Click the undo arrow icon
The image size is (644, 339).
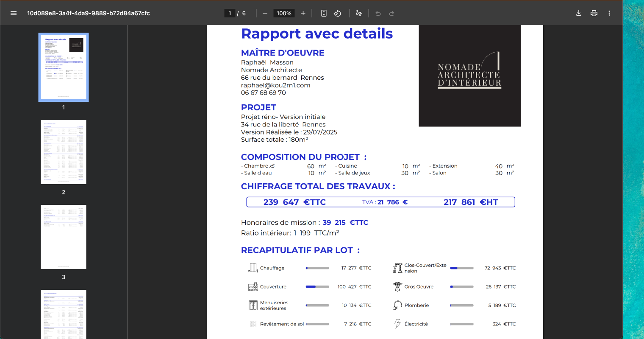tap(378, 13)
